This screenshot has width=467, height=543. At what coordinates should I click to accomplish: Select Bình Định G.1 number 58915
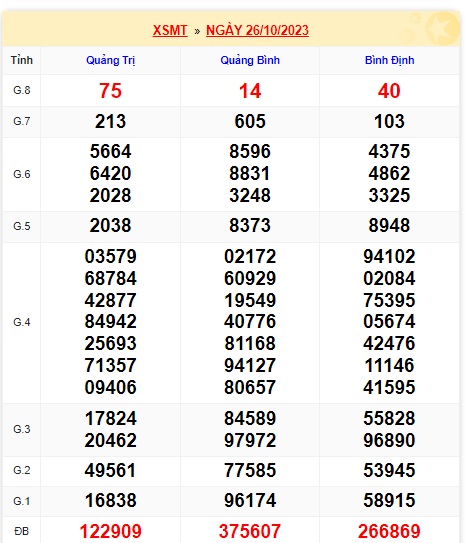click(389, 500)
